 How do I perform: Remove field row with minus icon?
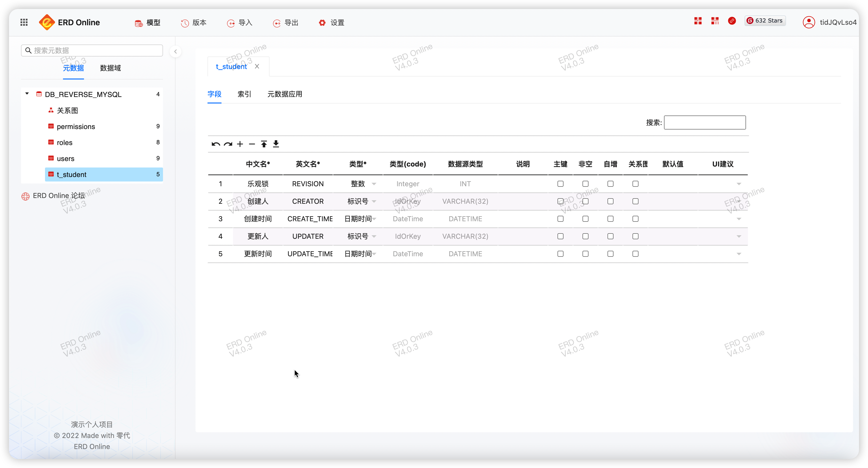point(252,144)
